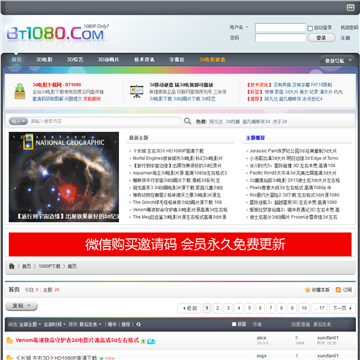
Task: Open the quick navigation dropdown
Action: (x=337, y=61)
